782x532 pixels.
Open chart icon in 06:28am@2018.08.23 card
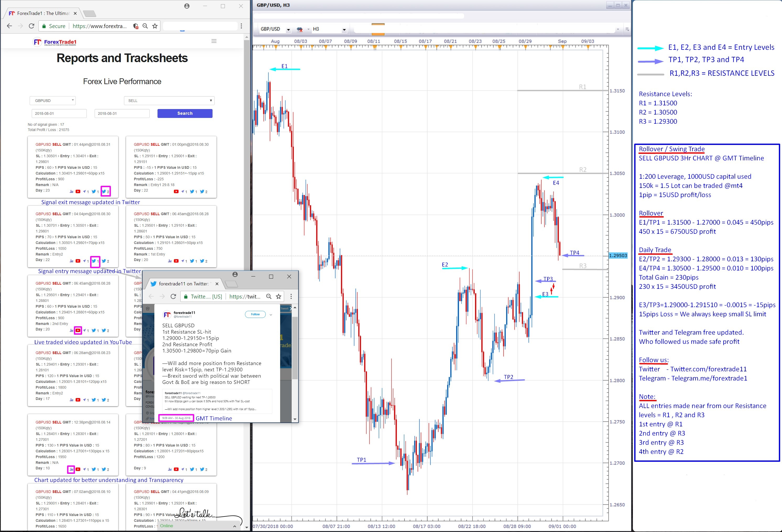pyautogui.click(x=71, y=400)
